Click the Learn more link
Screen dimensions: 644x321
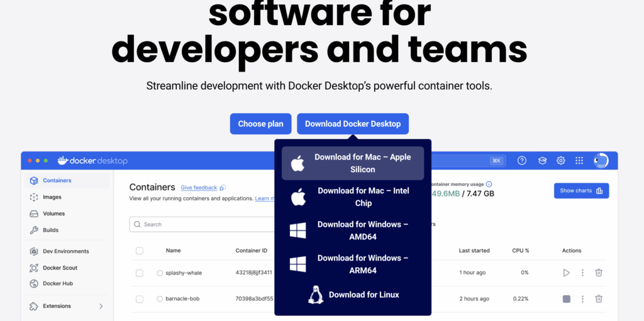click(x=265, y=199)
